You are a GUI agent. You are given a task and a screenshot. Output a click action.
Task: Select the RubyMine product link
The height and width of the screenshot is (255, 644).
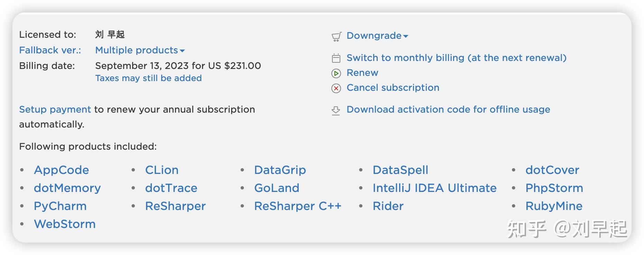coord(554,206)
